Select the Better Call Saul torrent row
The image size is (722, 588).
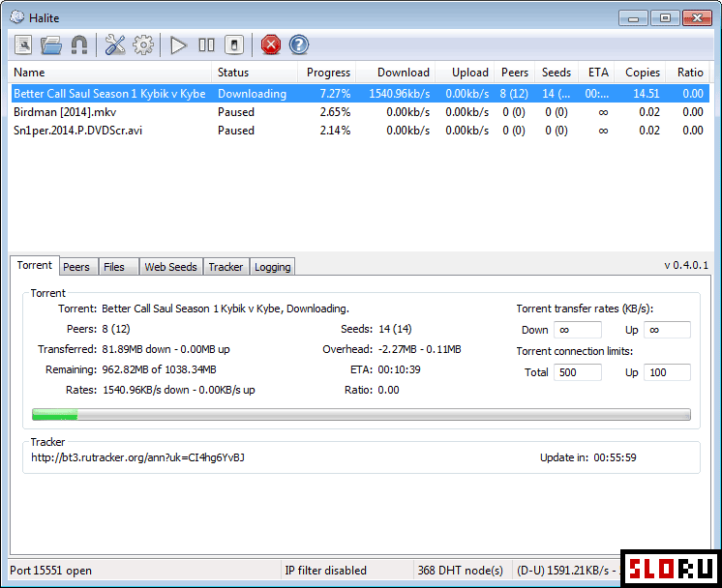click(x=360, y=94)
